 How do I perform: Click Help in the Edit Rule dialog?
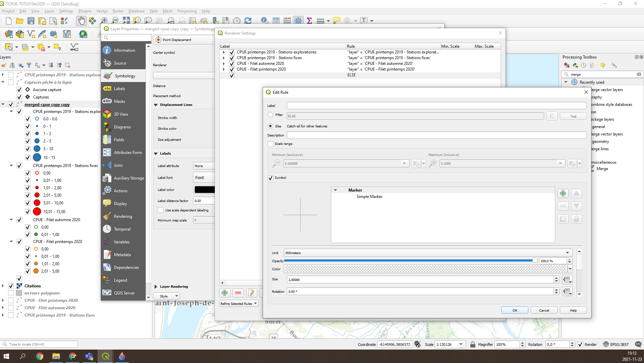[573, 310]
